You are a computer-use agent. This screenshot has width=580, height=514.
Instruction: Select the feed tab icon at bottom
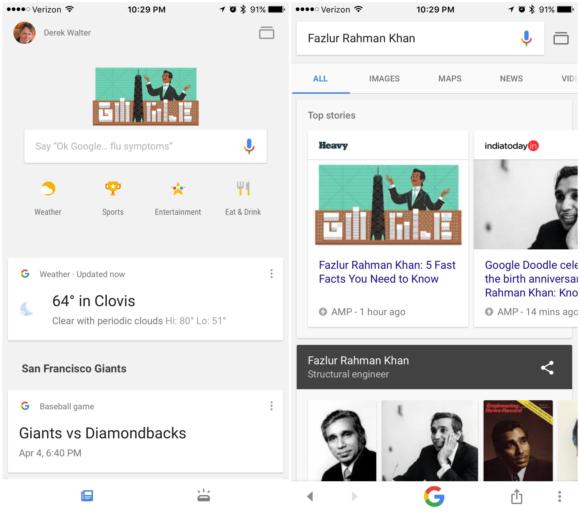87,496
